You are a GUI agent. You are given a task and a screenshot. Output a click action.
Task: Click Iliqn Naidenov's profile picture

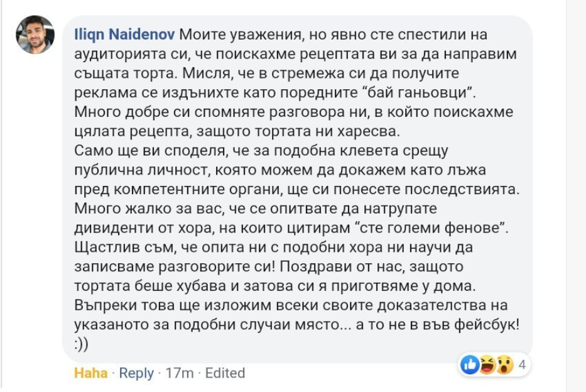point(35,35)
